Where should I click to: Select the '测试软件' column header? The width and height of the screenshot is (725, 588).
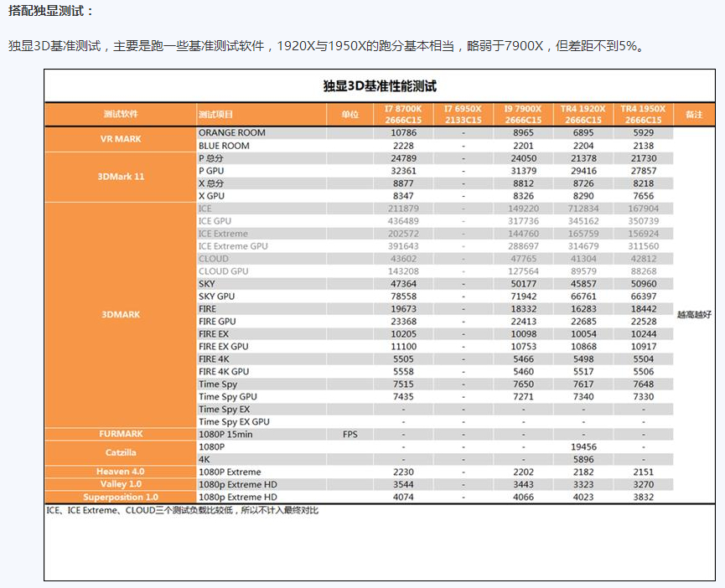tap(121, 114)
